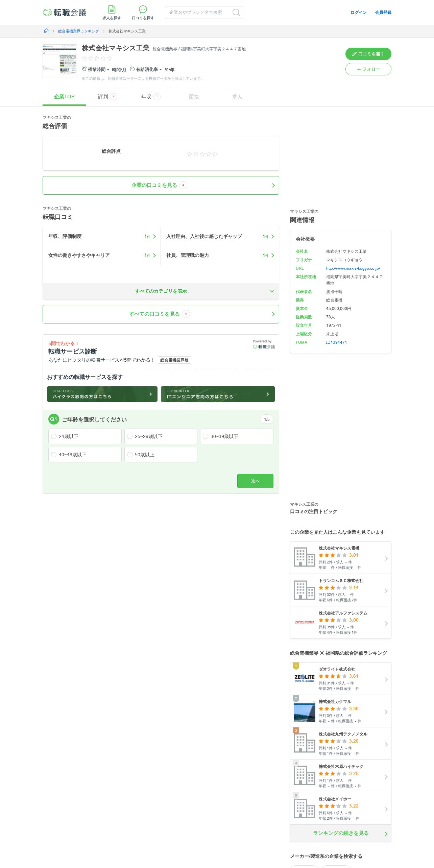This screenshot has height=868, width=434.
Task: Select 50歳以上 age option
Action: 161,455
